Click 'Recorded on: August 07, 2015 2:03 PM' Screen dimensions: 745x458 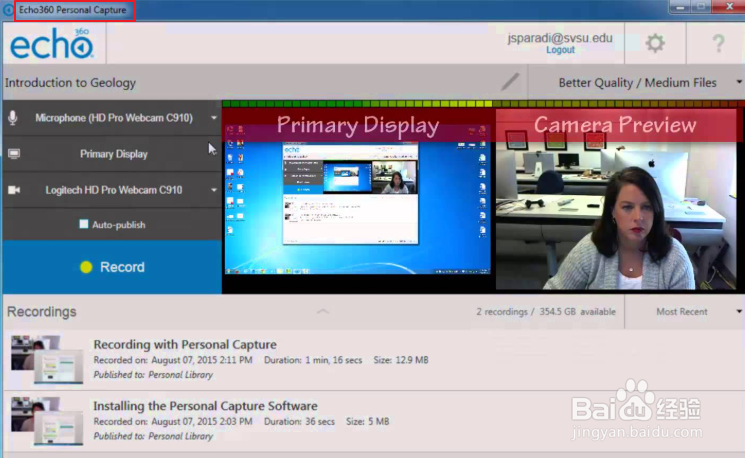[173, 421]
